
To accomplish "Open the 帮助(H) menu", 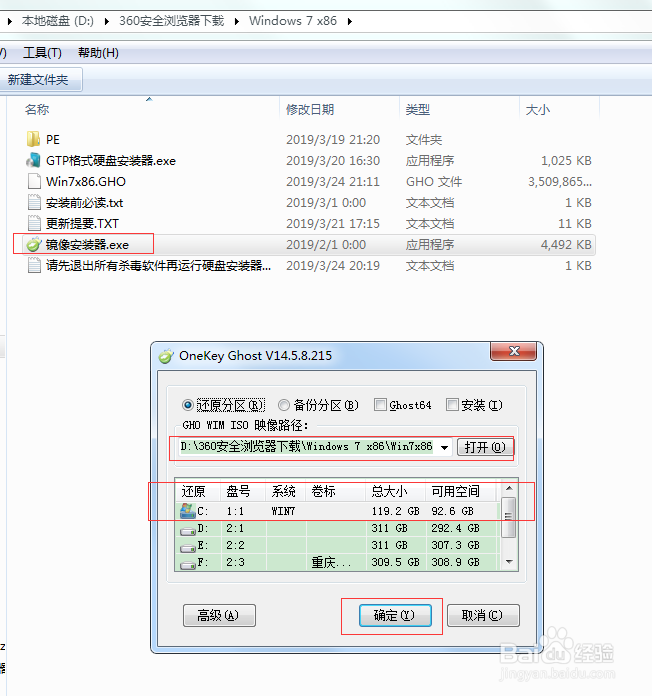I will point(98,53).
